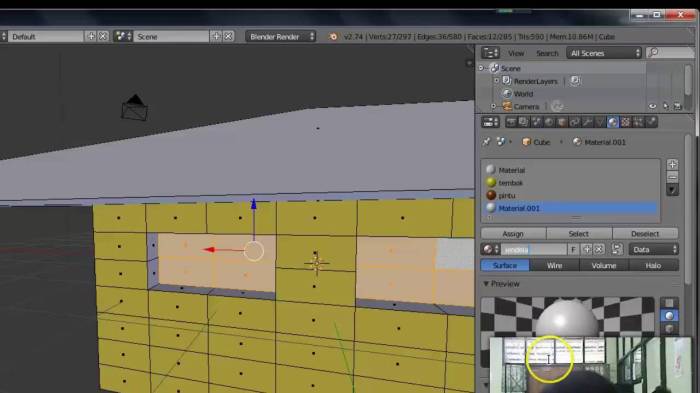700x393 pixels.
Task: Toggle the material nodes button
Action: (617, 249)
